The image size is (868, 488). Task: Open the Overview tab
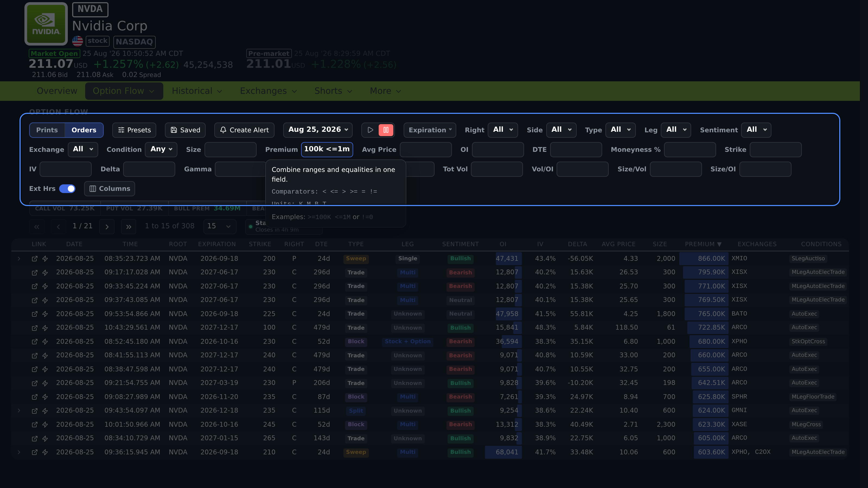(57, 91)
